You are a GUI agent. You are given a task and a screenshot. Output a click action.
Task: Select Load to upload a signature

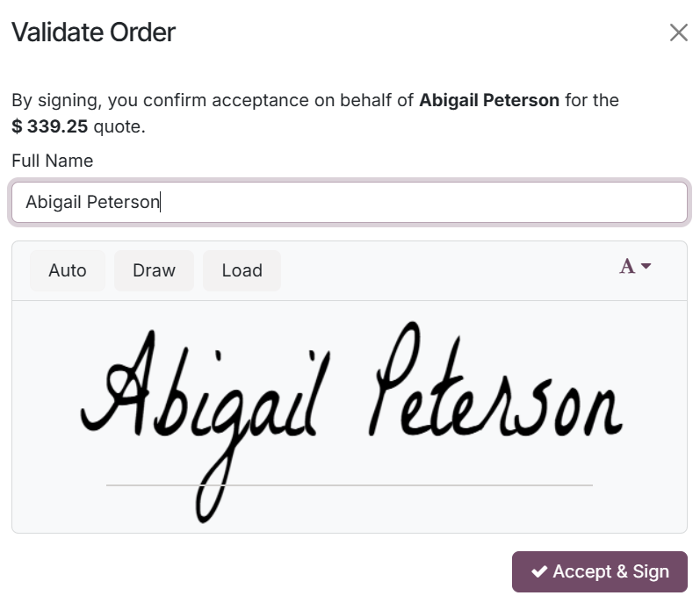[242, 270]
